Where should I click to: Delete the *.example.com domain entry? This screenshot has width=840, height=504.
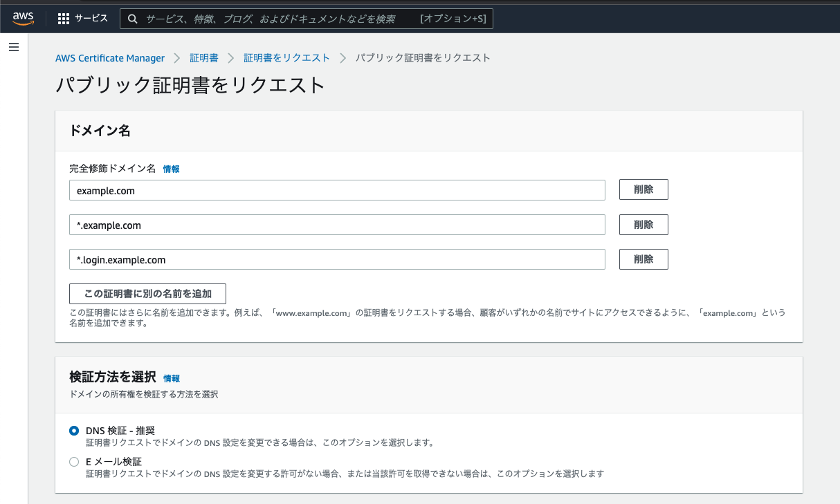tap(643, 225)
